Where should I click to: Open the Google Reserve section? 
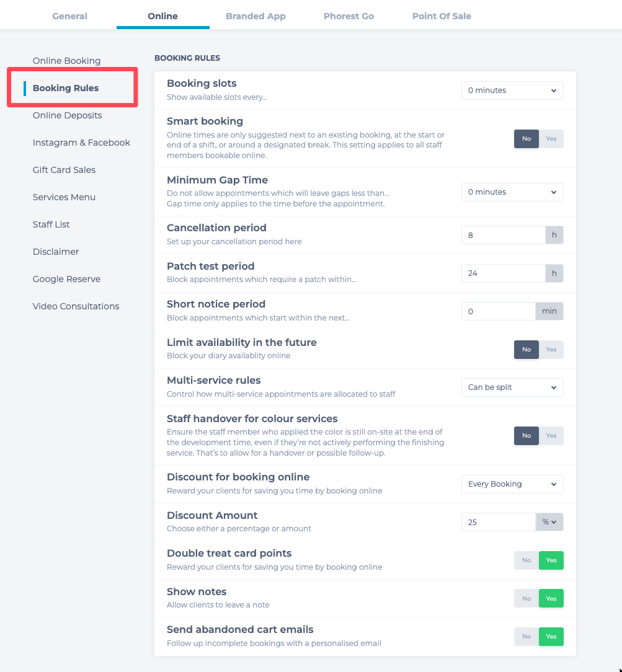point(66,279)
